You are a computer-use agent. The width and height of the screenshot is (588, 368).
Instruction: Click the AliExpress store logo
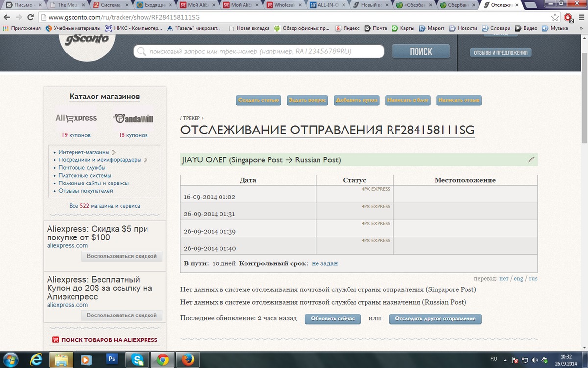(76, 118)
